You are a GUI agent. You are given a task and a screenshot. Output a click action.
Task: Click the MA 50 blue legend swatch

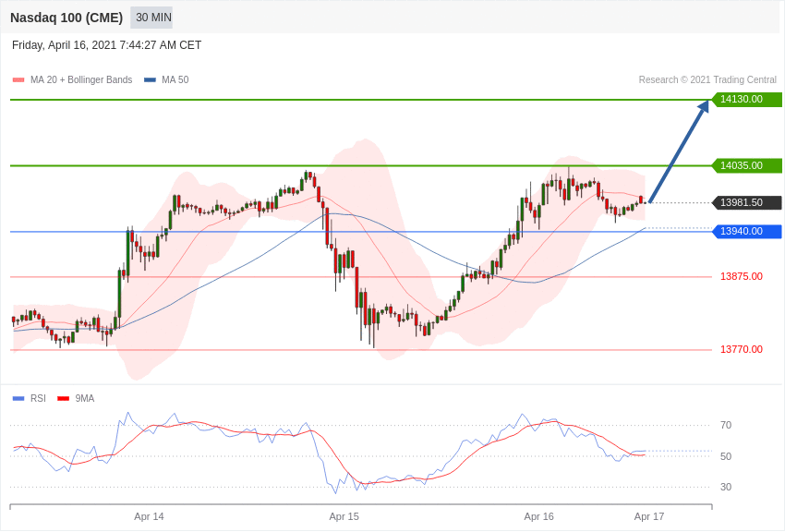point(150,80)
